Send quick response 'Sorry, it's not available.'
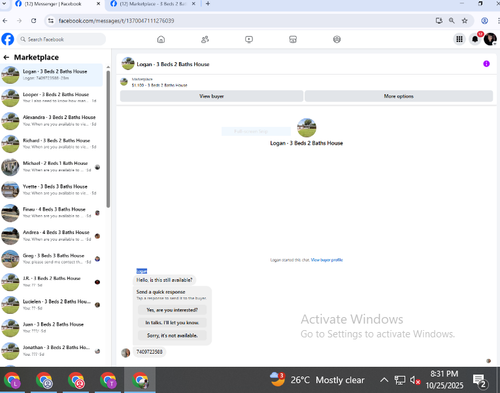 click(172, 335)
